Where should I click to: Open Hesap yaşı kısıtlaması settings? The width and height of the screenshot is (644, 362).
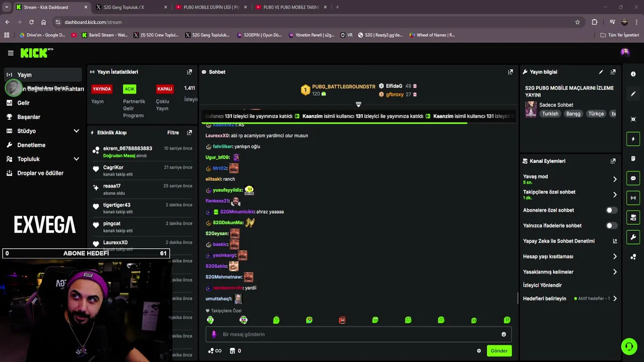coord(570,256)
